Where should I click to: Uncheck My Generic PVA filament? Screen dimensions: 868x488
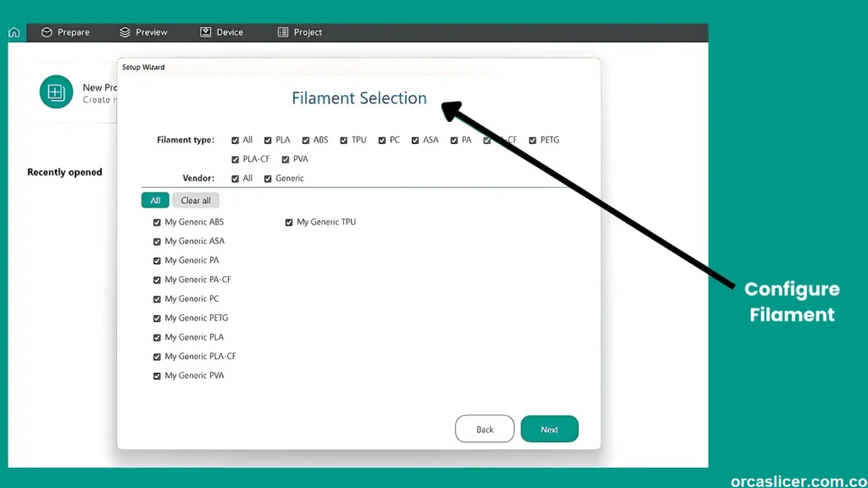(x=157, y=375)
